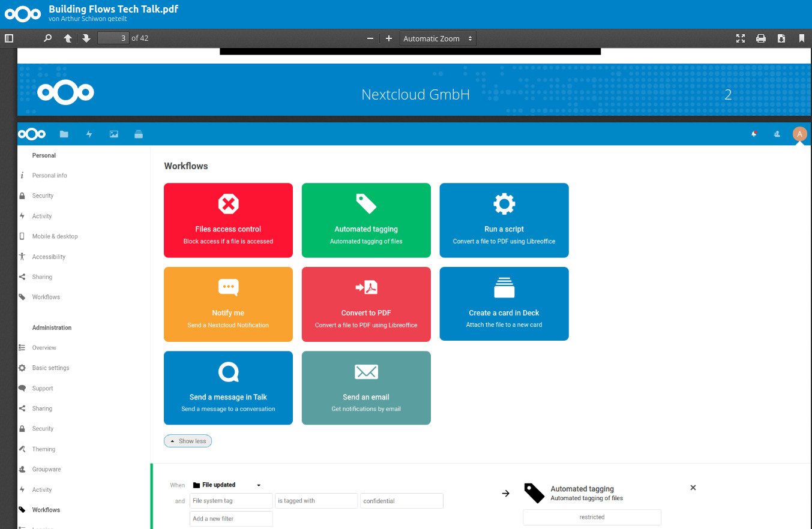Select the Notify me card title
The image size is (812, 529).
[x=228, y=313]
